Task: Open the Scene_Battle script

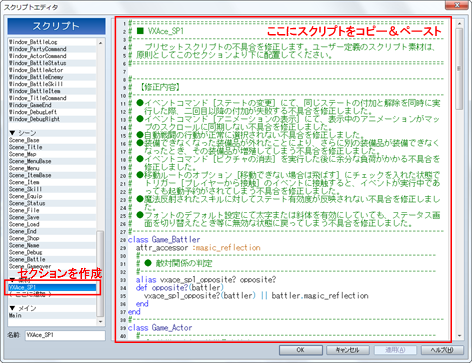Action: [52, 259]
